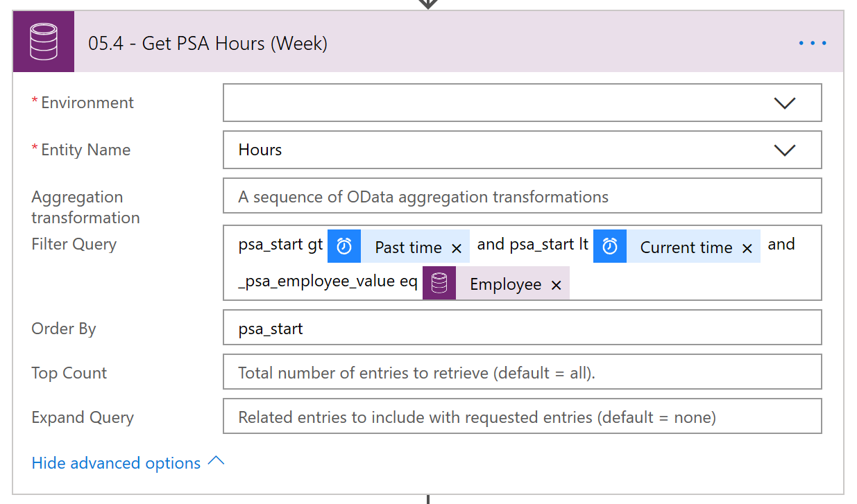Screen dimensions: 857x504
Task: Click the Current time clock icon
Action: click(610, 246)
